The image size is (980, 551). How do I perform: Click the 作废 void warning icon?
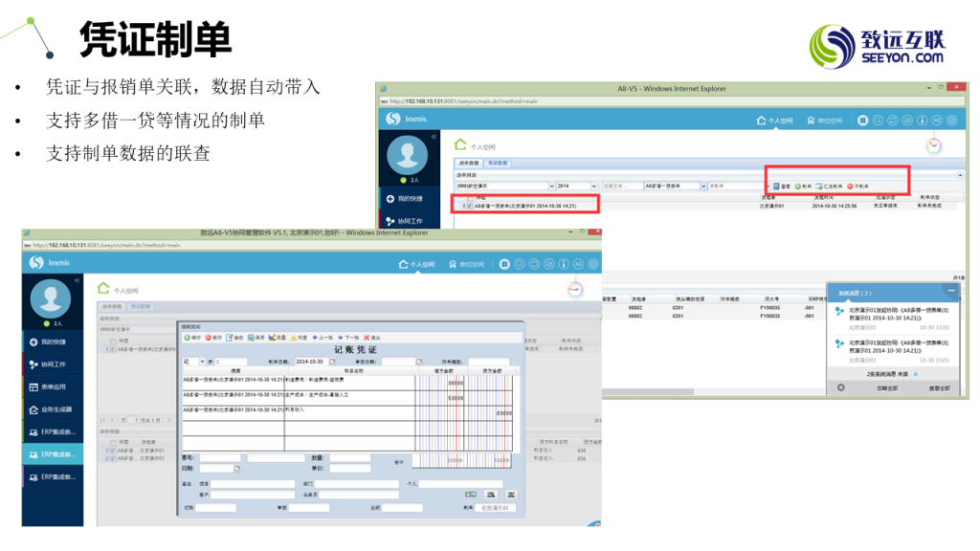(x=295, y=338)
